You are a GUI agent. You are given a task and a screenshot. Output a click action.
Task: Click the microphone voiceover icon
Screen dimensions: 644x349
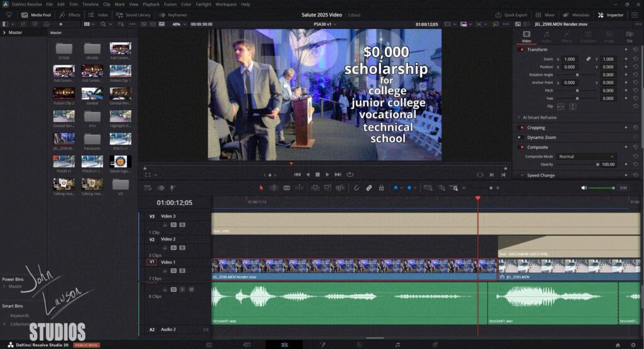coord(172,188)
